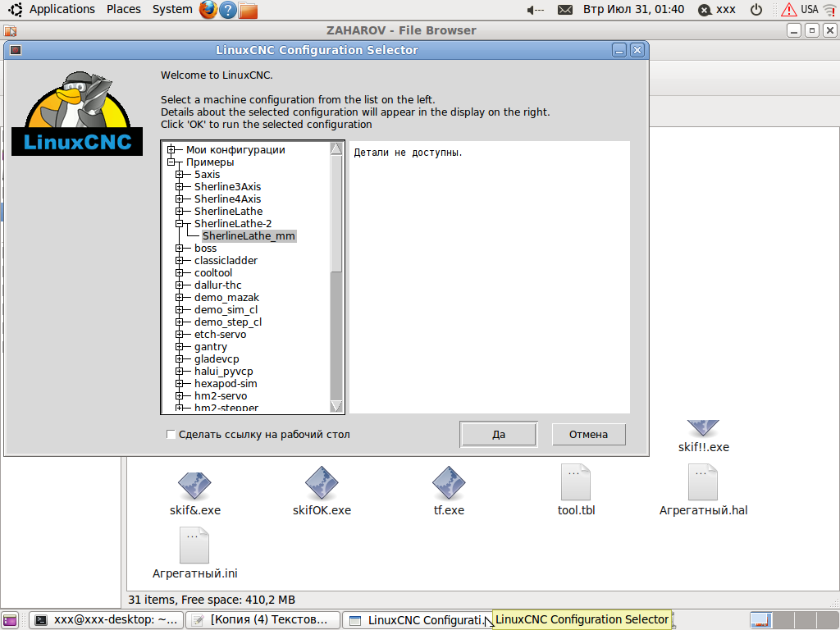Select the 'halui_pyvcp' row

[223, 372]
